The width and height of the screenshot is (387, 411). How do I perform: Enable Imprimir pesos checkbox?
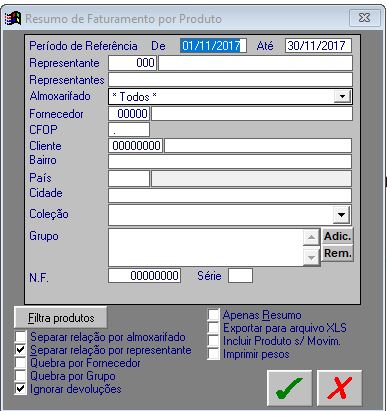213,354
